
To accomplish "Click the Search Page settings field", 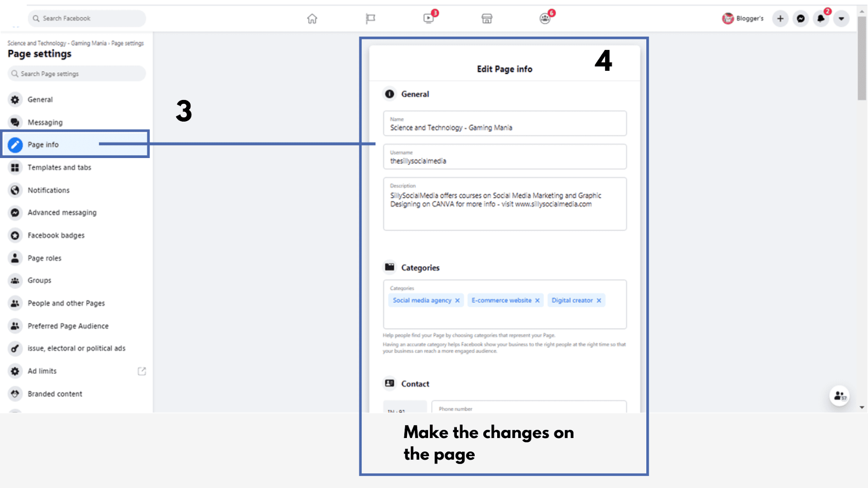I will tap(75, 73).
